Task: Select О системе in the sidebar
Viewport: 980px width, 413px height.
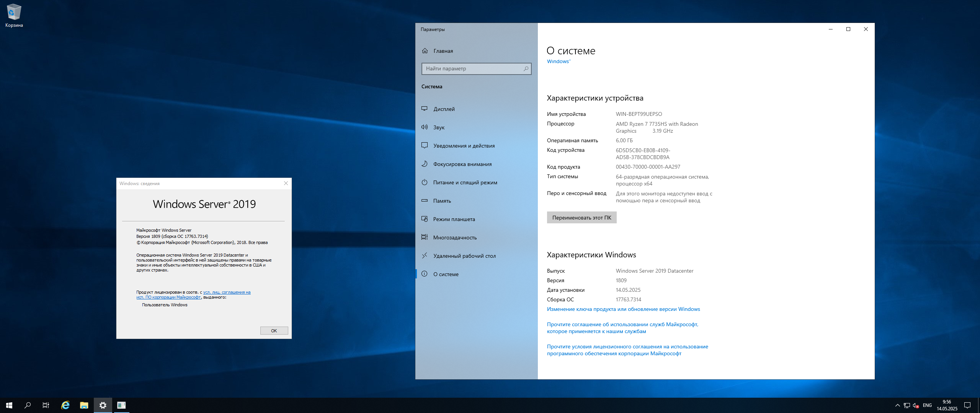Action: pos(477,274)
